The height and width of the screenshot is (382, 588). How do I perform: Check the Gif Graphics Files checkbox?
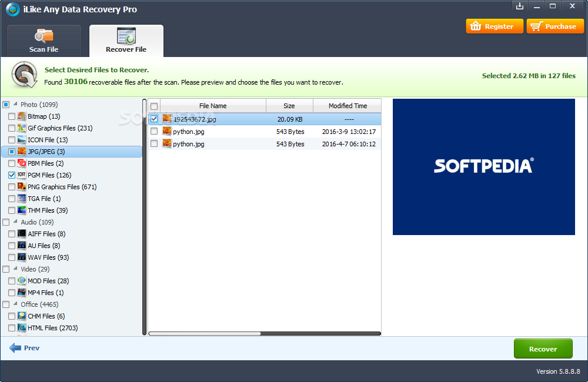pyautogui.click(x=12, y=128)
